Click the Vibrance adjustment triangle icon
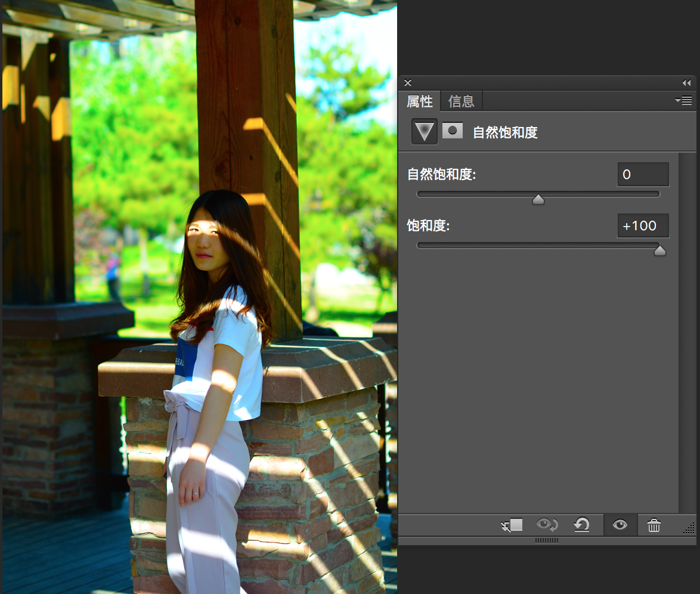Screen dimensions: 700x594 [424, 131]
